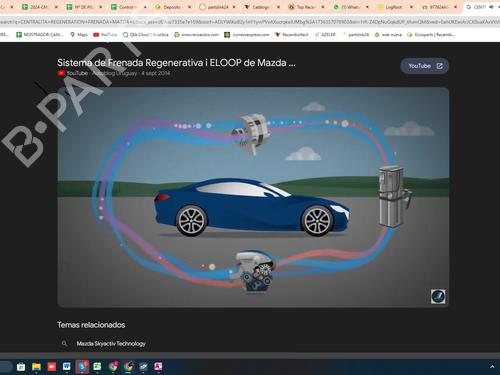Viewport: 500px width, 375px height.
Task: Open Excel from the taskbar
Action: coord(97,366)
